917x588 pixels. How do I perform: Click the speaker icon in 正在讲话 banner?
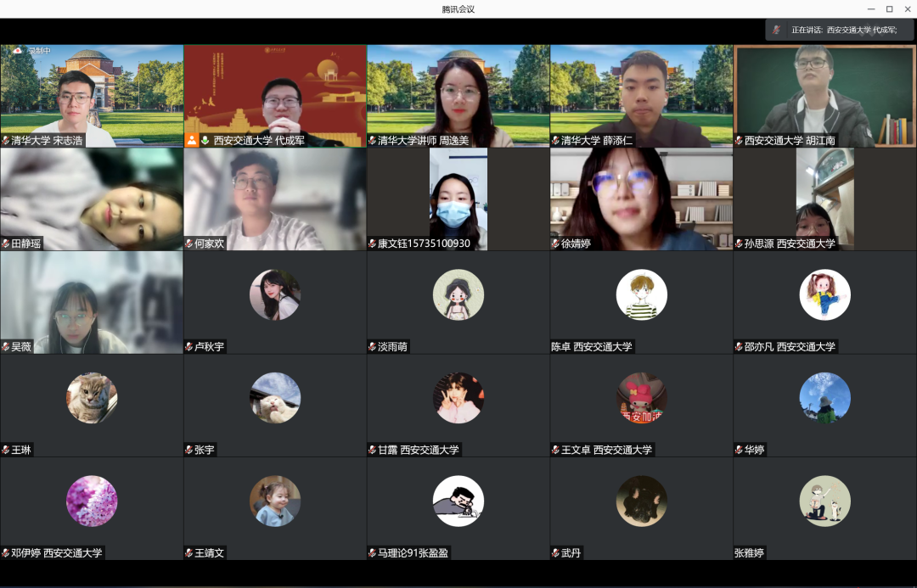click(x=776, y=30)
